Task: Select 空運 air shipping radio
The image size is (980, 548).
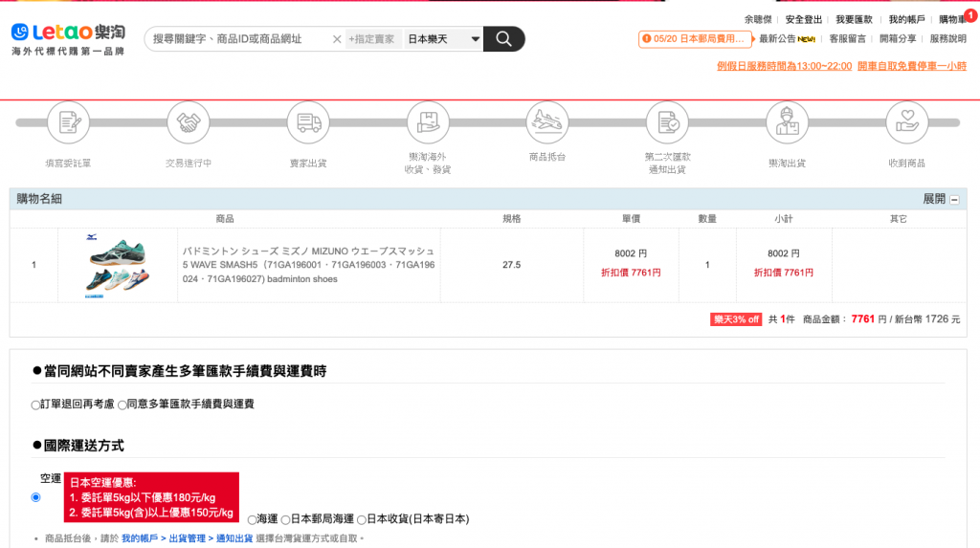Action: coord(35,497)
